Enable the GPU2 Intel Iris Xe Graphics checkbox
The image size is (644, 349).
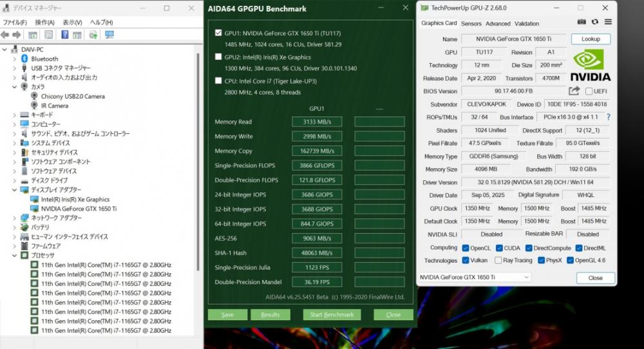[219, 57]
